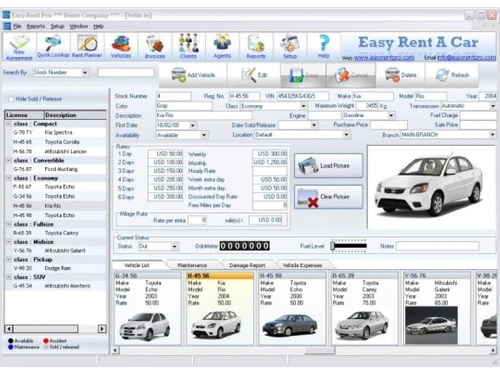This screenshot has width=500, height=375.
Task: Open the Agents section
Action: tap(222, 47)
